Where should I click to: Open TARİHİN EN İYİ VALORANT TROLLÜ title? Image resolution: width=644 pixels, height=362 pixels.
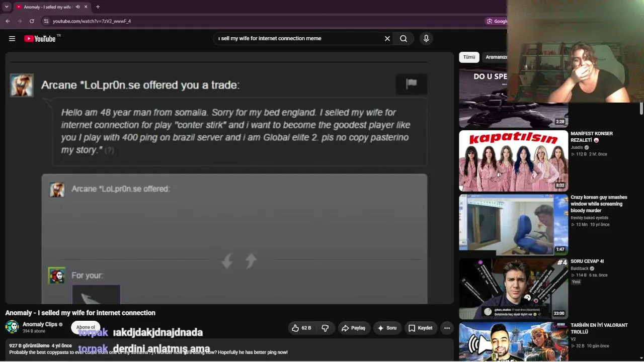599,328
